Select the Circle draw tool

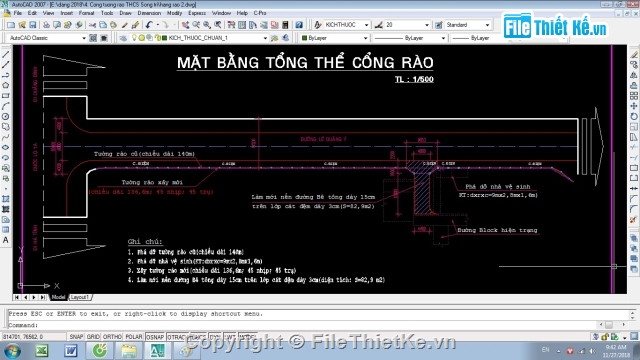tap(6, 116)
